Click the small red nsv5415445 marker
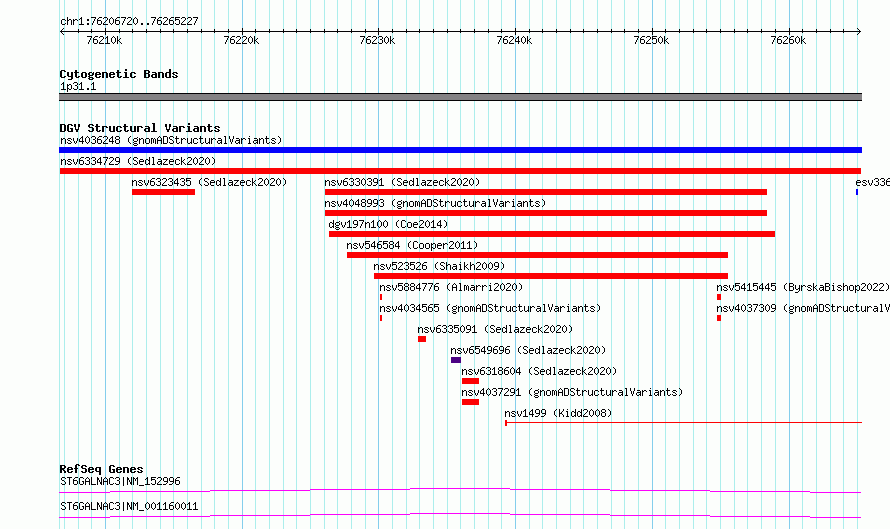Screen dimensions: 890x529 click(x=719, y=297)
